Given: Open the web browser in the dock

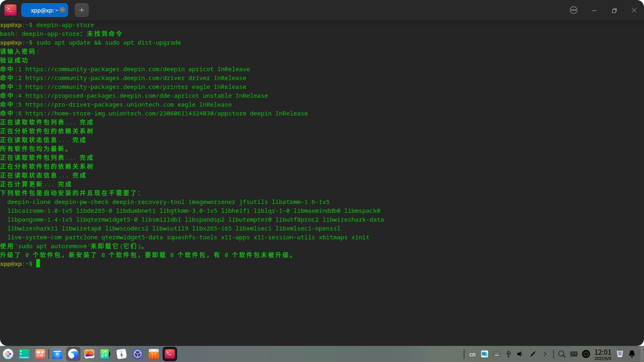Looking at the screenshot, I should 73,354.
